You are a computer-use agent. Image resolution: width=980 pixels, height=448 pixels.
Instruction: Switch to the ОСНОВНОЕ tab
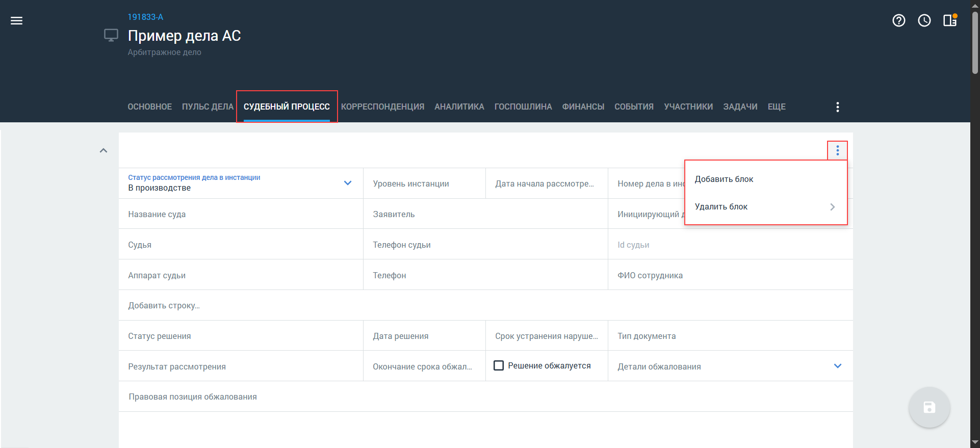point(150,107)
